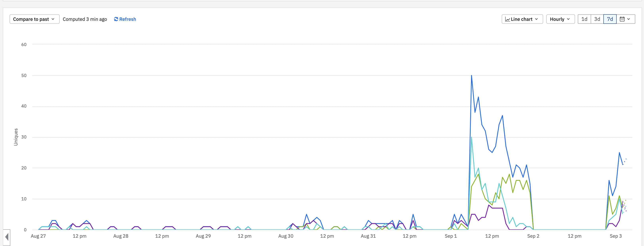Open the Line chart type dropdown
The width and height of the screenshot is (644, 246).
[522, 19]
